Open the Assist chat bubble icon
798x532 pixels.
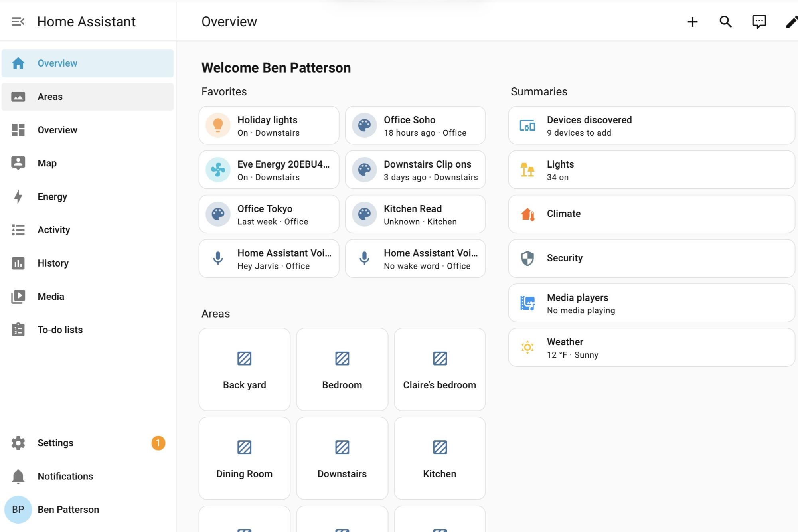(759, 22)
